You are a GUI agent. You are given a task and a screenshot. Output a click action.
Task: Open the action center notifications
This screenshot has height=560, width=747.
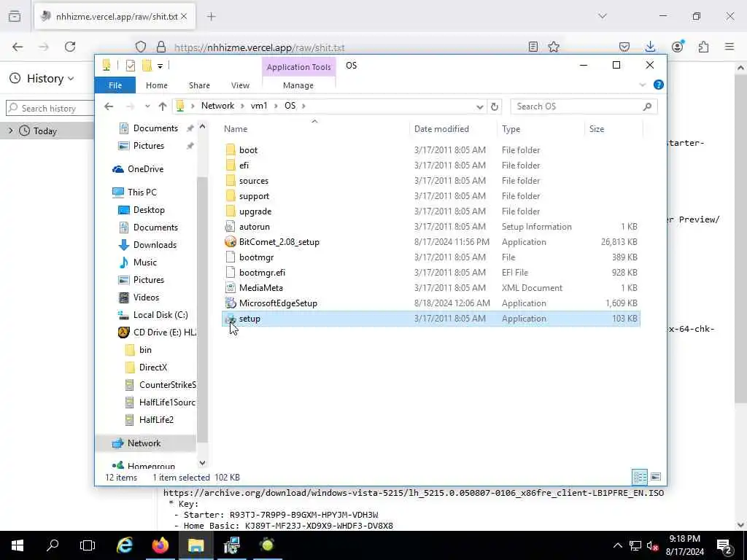[724, 545]
